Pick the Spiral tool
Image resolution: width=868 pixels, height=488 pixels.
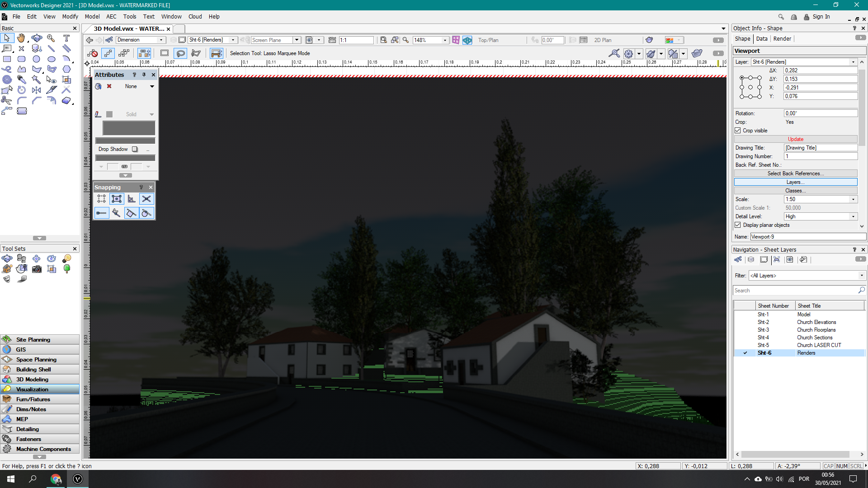[7, 80]
